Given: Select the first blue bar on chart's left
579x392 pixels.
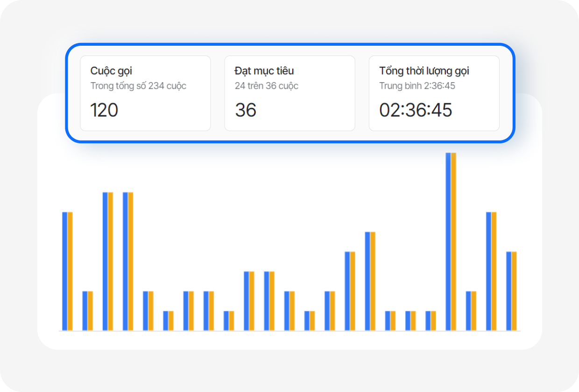Looking at the screenshot, I should (x=65, y=271).
